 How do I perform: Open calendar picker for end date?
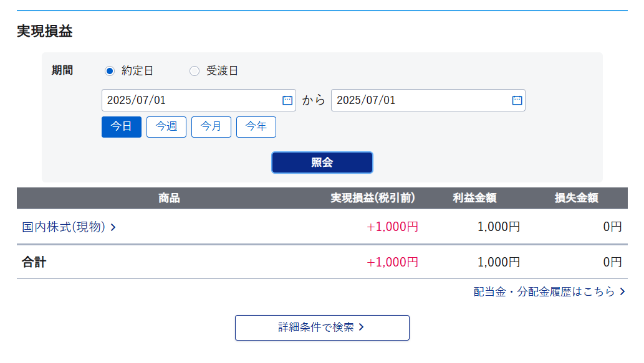[x=517, y=100]
